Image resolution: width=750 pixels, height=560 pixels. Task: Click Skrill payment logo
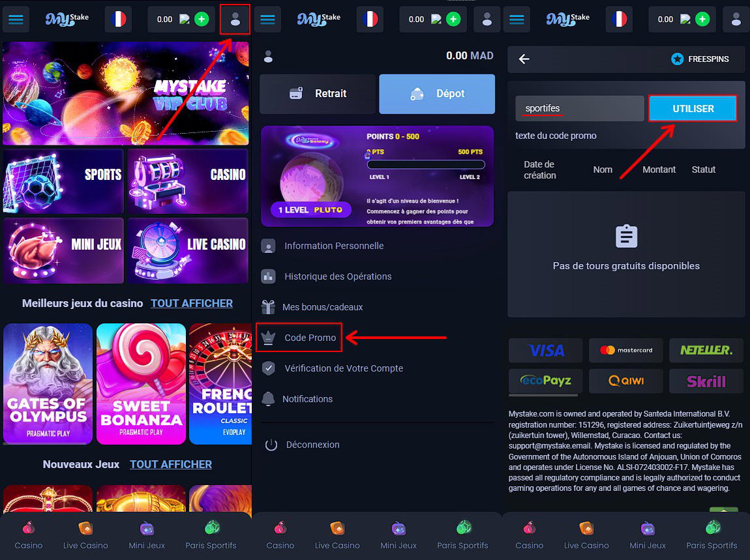tap(706, 381)
